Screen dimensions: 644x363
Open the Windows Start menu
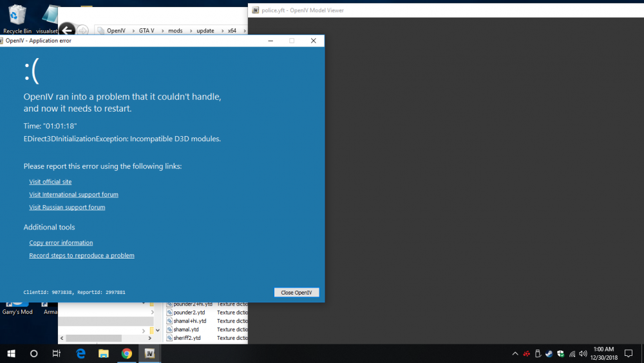click(11, 353)
